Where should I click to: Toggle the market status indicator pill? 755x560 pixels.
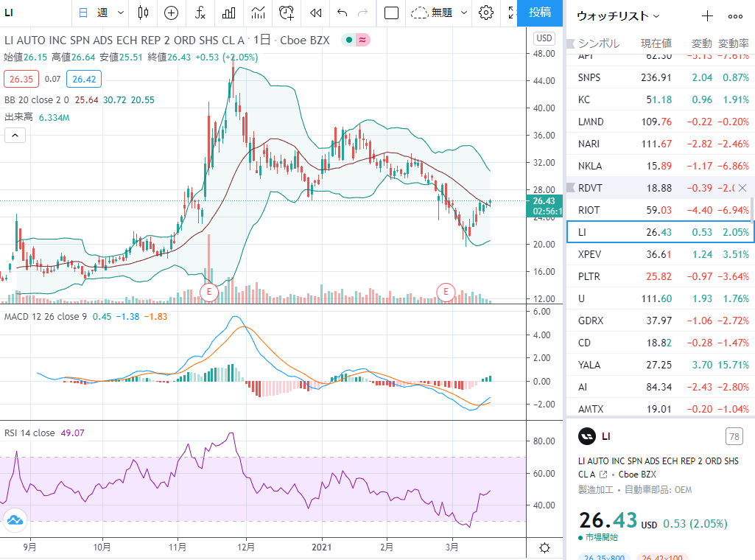pyautogui.click(x=355, y=40)
